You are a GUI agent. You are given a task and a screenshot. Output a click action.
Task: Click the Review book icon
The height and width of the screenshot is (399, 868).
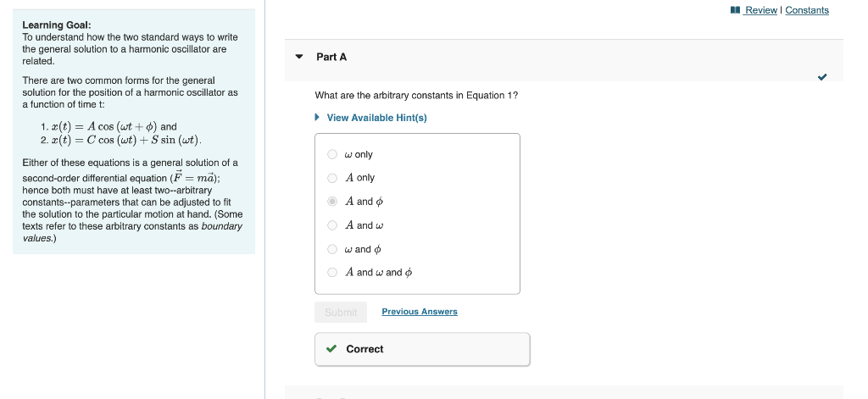coord(735,10)
